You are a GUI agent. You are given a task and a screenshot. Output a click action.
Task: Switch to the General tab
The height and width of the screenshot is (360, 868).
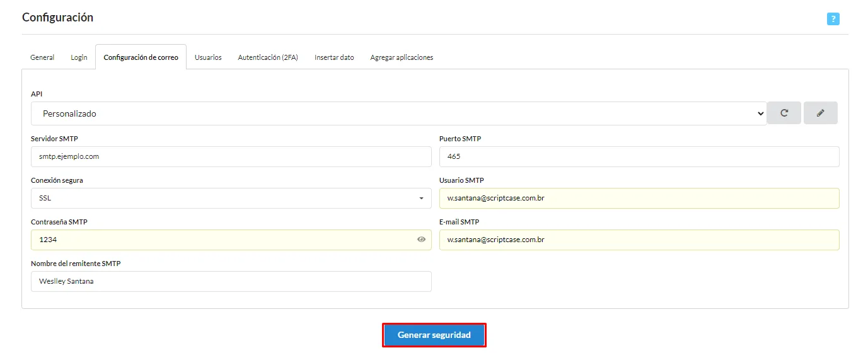click(42, 57)
